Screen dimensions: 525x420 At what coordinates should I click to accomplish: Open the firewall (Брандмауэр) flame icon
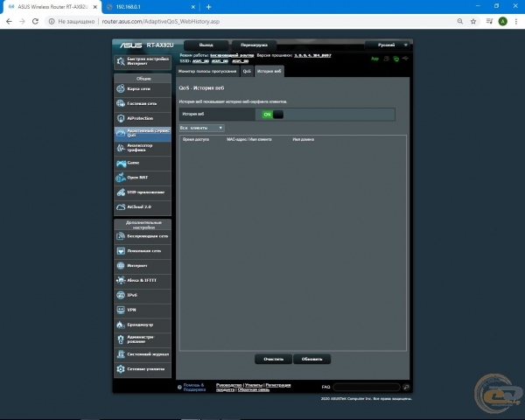(121, 325)
